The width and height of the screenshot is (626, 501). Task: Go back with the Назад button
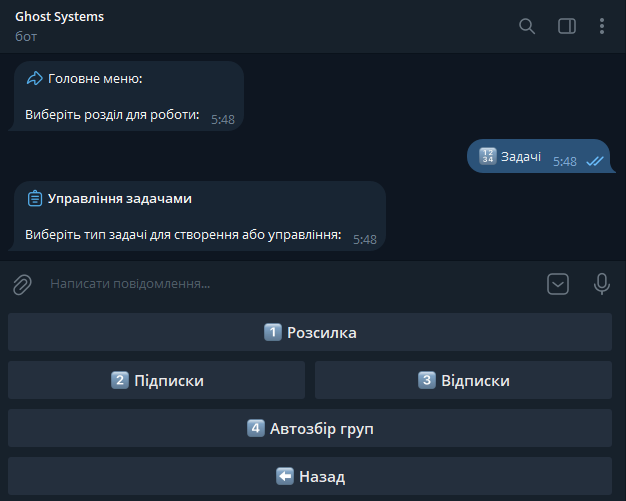click(310, 476)
